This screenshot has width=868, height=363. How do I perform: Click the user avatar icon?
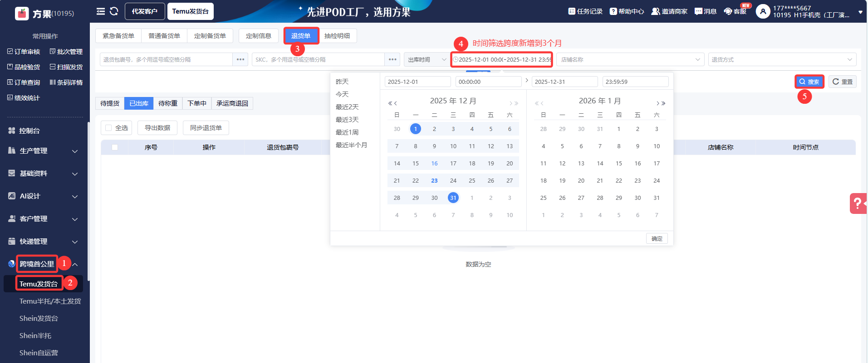click(763, 11)
